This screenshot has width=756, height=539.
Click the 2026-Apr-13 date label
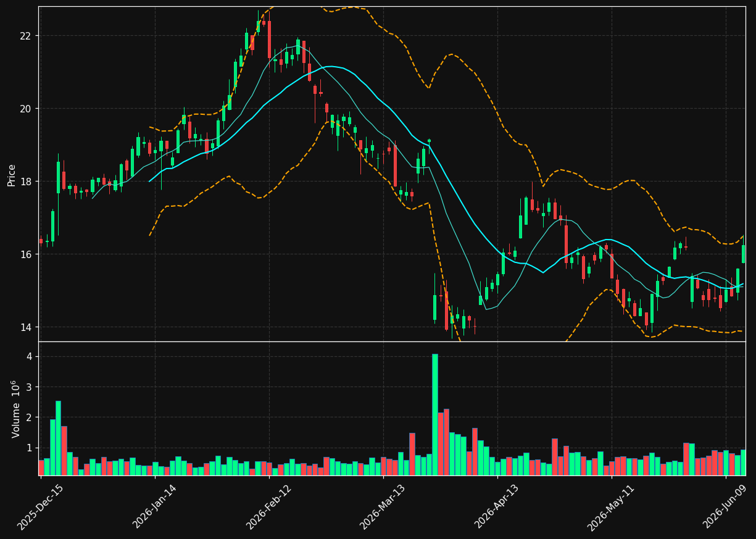click(x=497, y=507)
